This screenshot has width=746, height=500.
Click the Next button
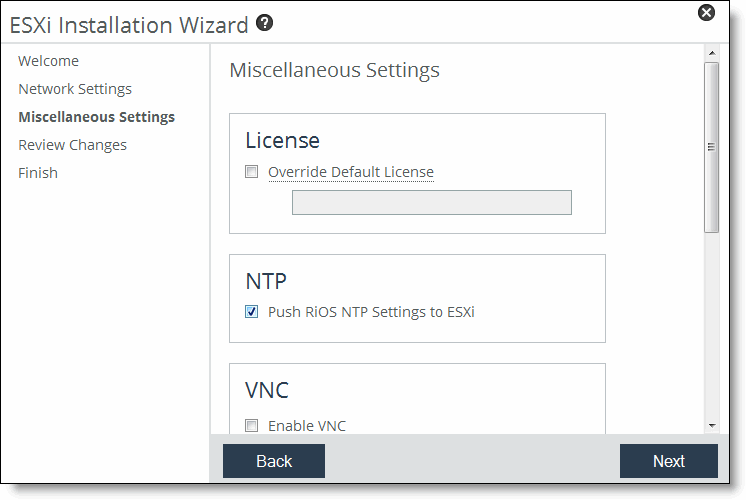tap(668, 461)
